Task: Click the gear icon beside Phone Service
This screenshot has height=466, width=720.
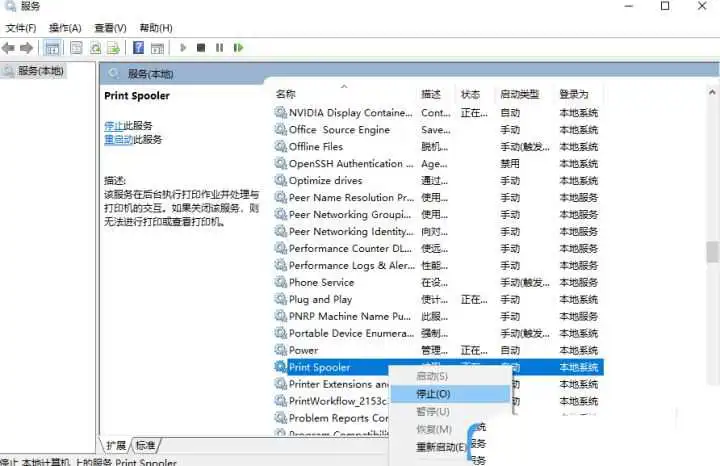Action: point(280,282)
